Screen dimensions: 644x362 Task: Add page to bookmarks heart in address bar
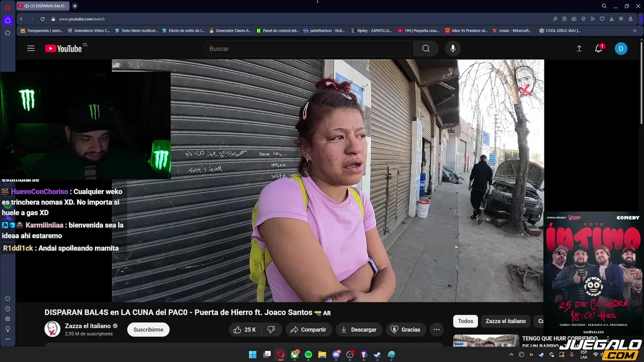point(602,19)
